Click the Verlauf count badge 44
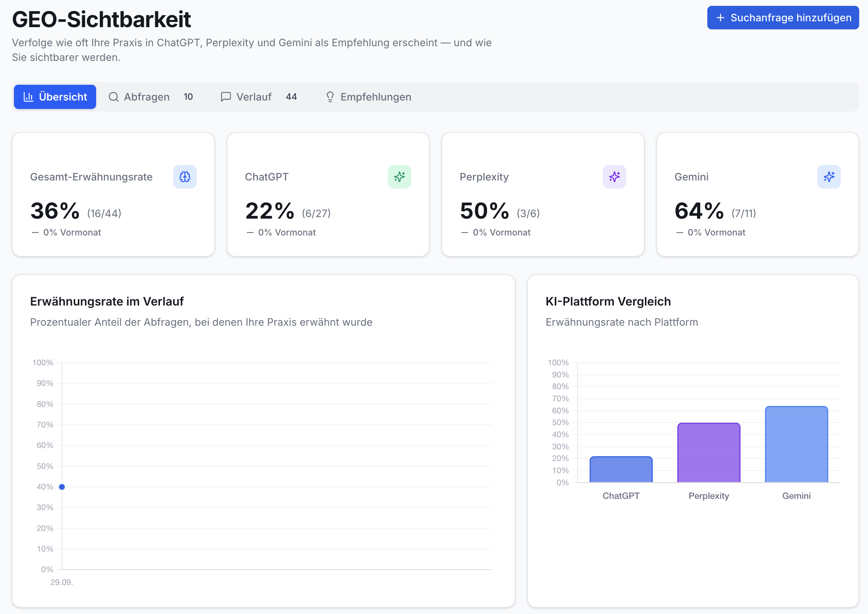Screen dimensions: 868x614 coord(291,97)
